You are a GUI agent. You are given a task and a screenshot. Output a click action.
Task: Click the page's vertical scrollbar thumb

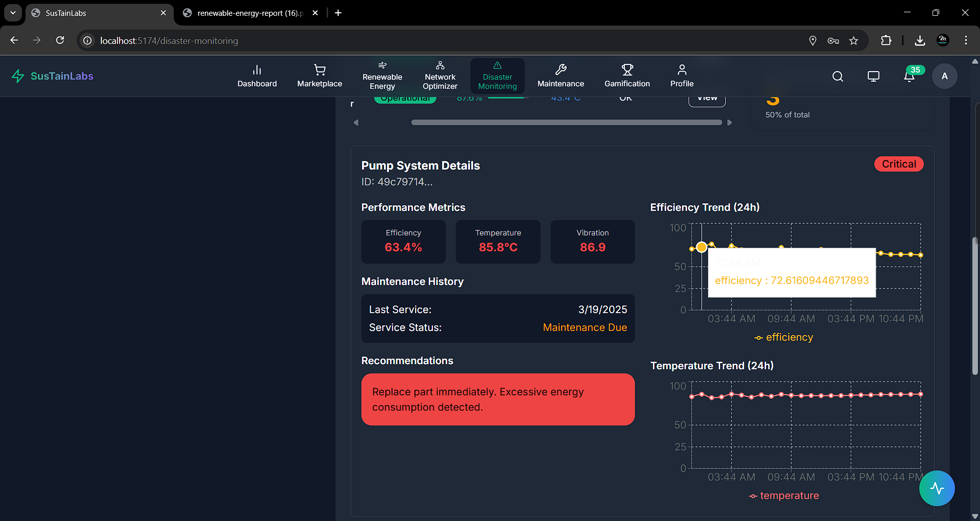click(x=975, y=306)
